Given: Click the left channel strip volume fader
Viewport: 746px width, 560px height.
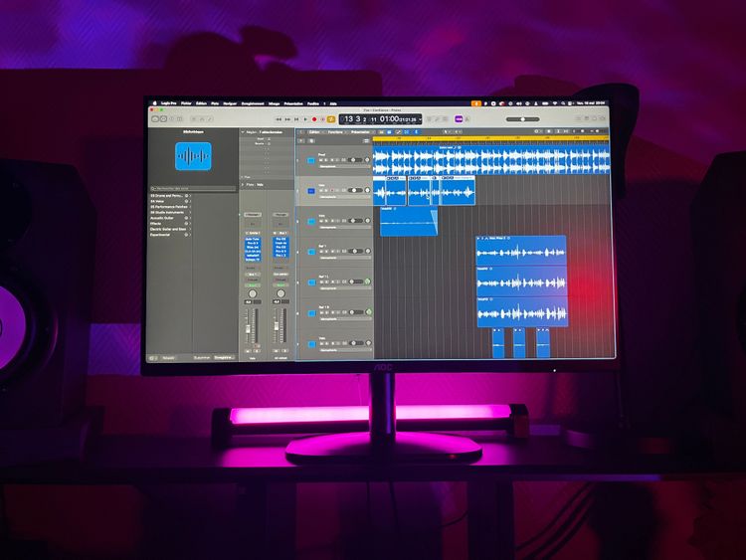Looking at the screenshot, I should point(248,329).
